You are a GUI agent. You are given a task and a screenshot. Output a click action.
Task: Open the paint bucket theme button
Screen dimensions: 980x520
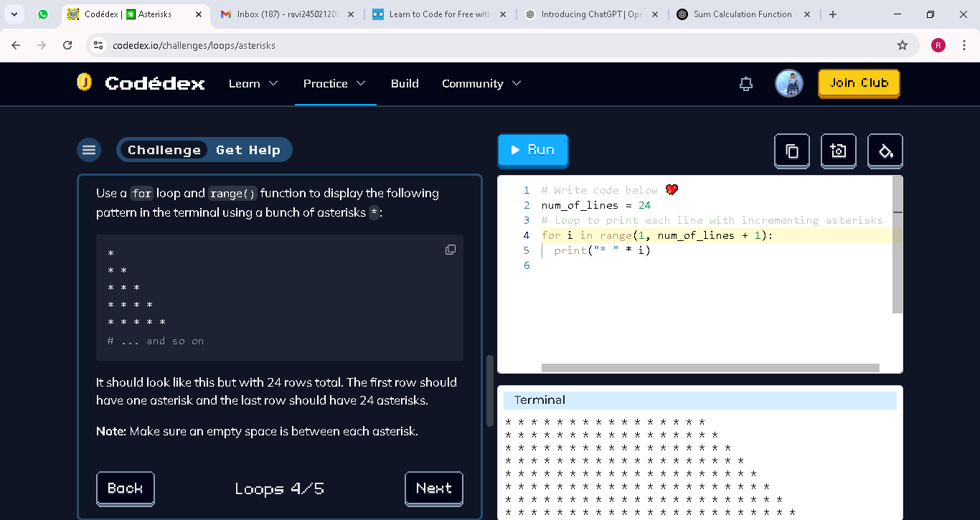pos(885,151)
